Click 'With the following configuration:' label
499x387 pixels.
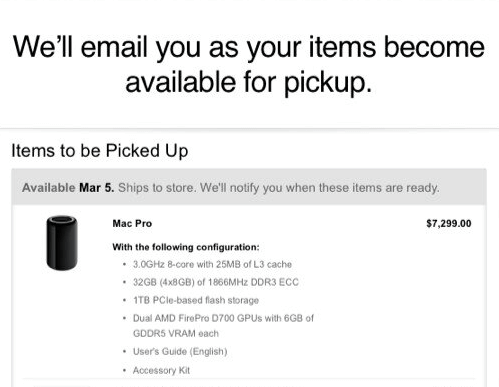click(186, 247)
